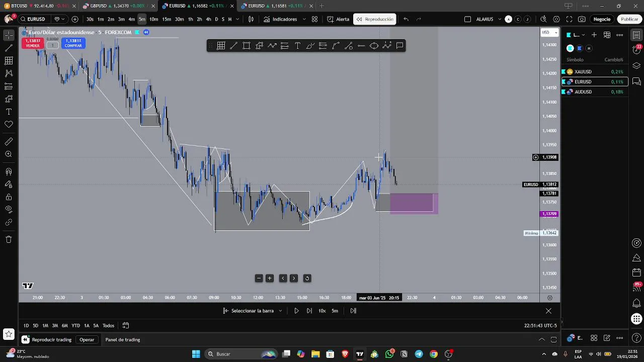
Task: Switch to the 15m timeframe
Action: 166,19
